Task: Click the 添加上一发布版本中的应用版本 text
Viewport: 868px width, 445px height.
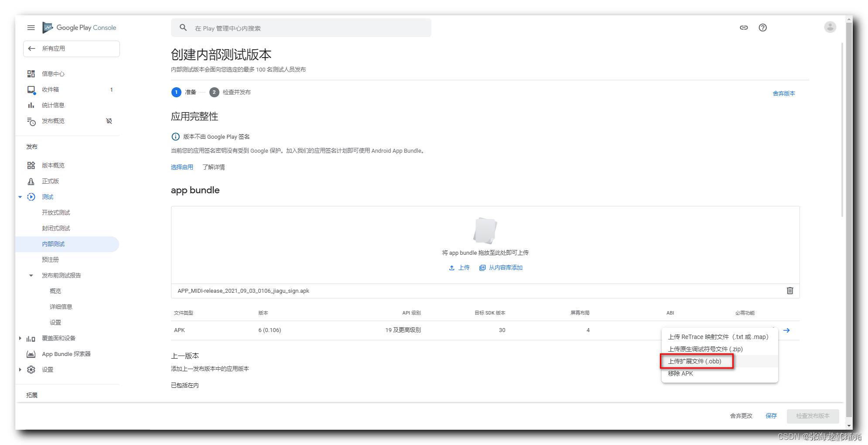Action: click(210, 369)
